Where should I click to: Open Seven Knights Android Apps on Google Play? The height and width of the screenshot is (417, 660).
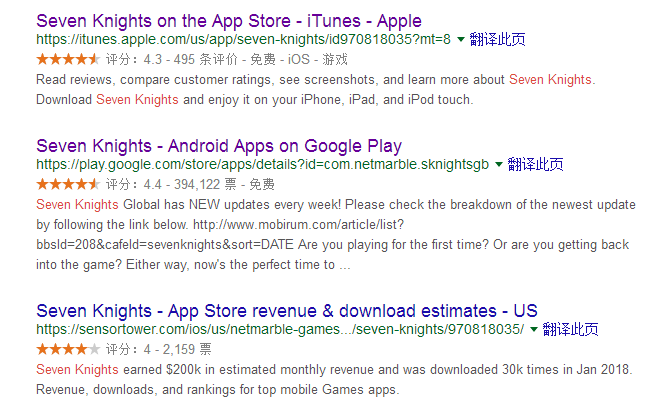231,145
